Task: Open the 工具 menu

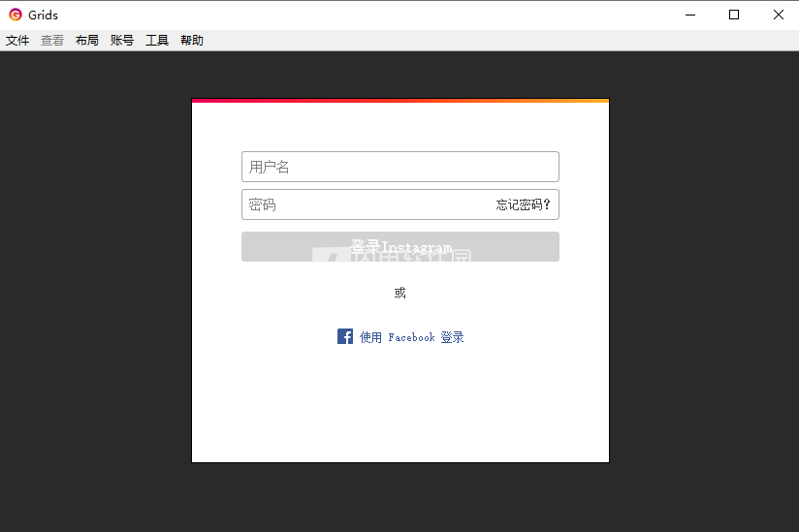Action: click(157, 41)
